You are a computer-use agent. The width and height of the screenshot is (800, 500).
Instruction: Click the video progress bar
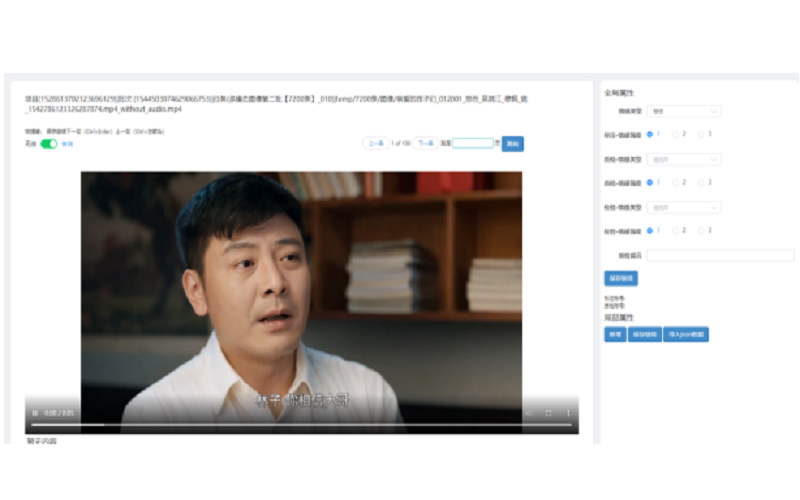tap(300, 425)
